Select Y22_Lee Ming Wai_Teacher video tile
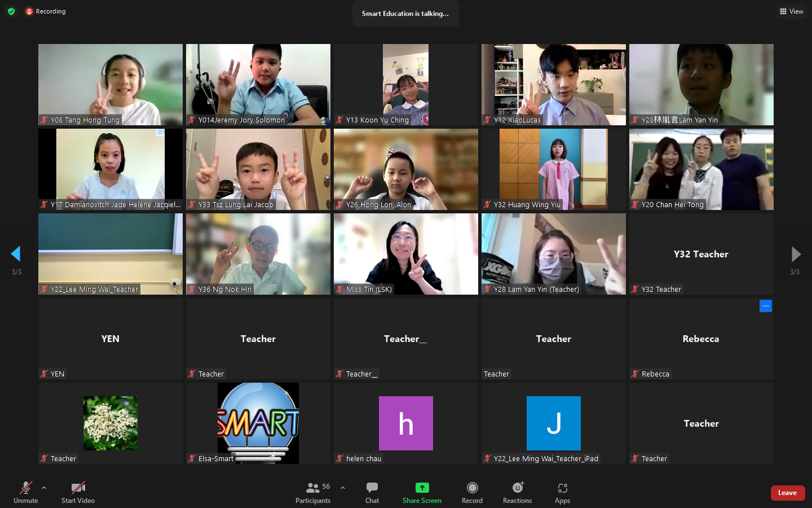Viewport: 812px width, 508px height. [x=111, y=254]
